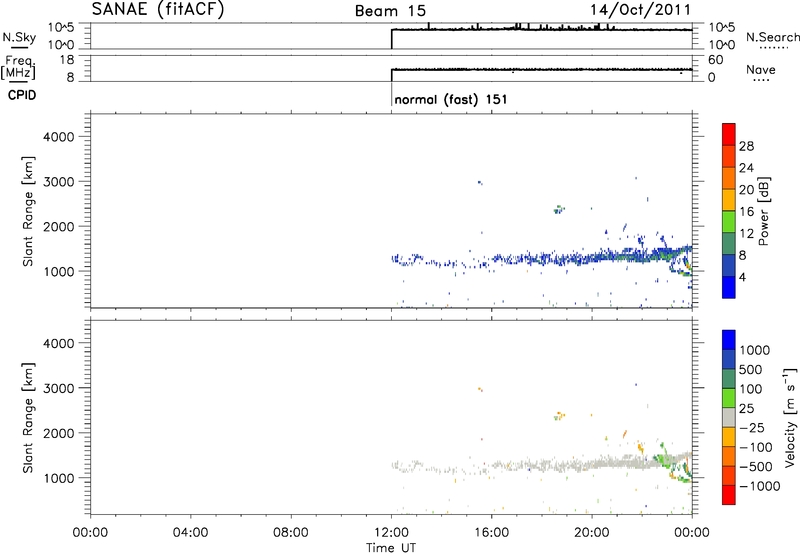Click the 18 tick on the frequency axis
800x554 pixels.
click(x=67, y=60)
